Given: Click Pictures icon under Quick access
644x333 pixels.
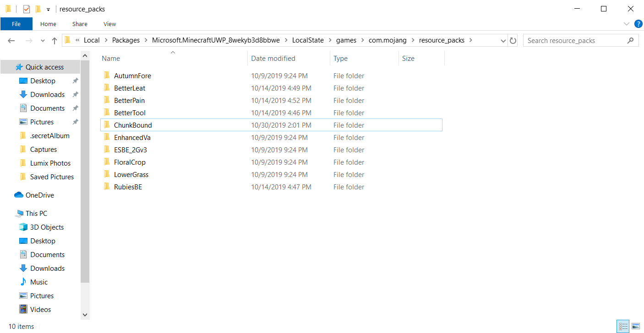Looking at the screenshot, I should [23, 122].
